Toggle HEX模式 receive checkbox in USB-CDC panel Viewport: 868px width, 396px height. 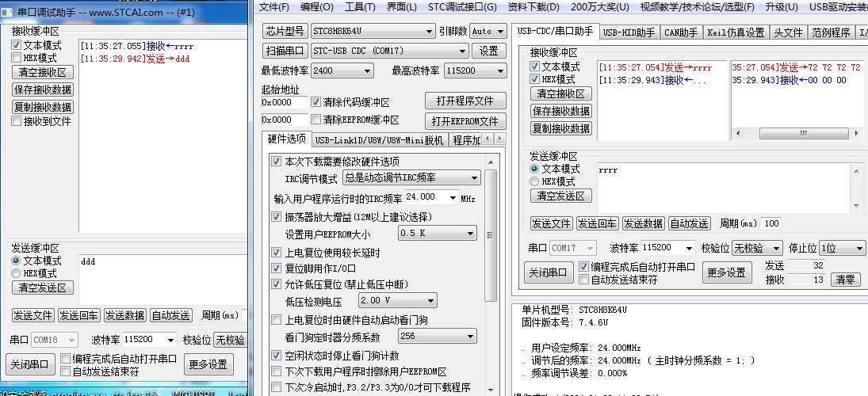534,79
